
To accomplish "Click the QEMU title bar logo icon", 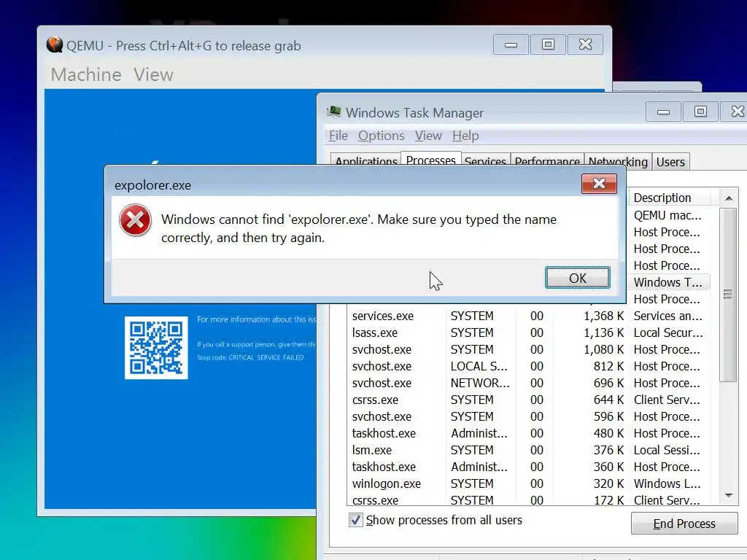I will pos(55,44).
